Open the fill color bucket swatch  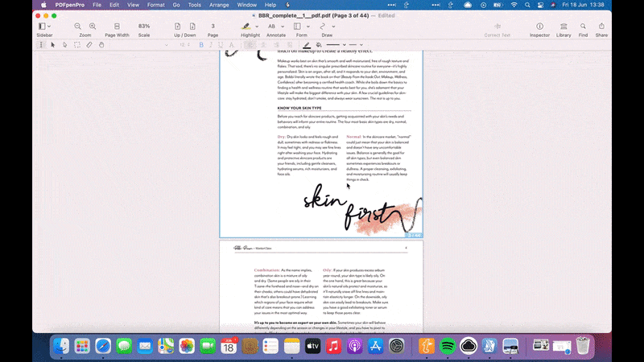pyautogui.click(x=319, y=45)
